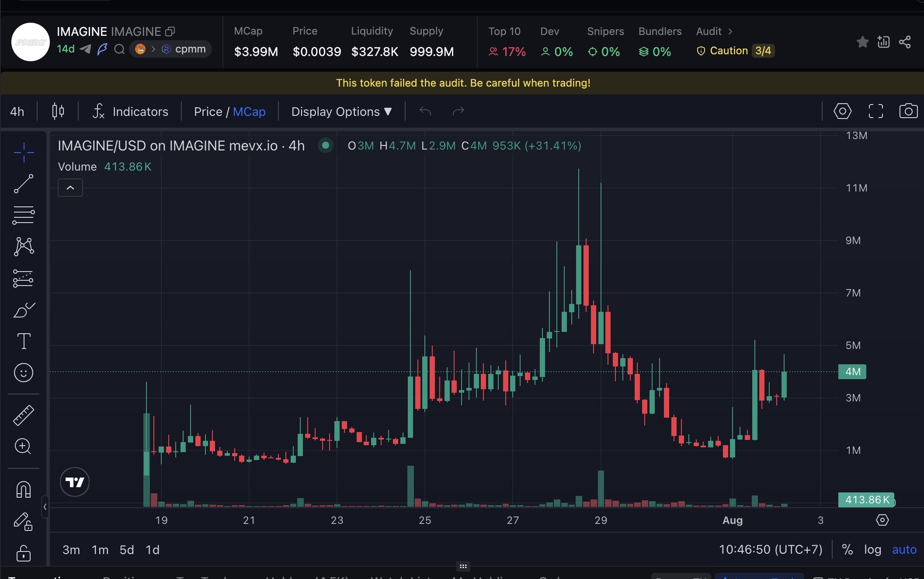Grab the bottom panel resize handle
Image resolution: width=924 pixels, height=579 pixels.
pos(463,566)
